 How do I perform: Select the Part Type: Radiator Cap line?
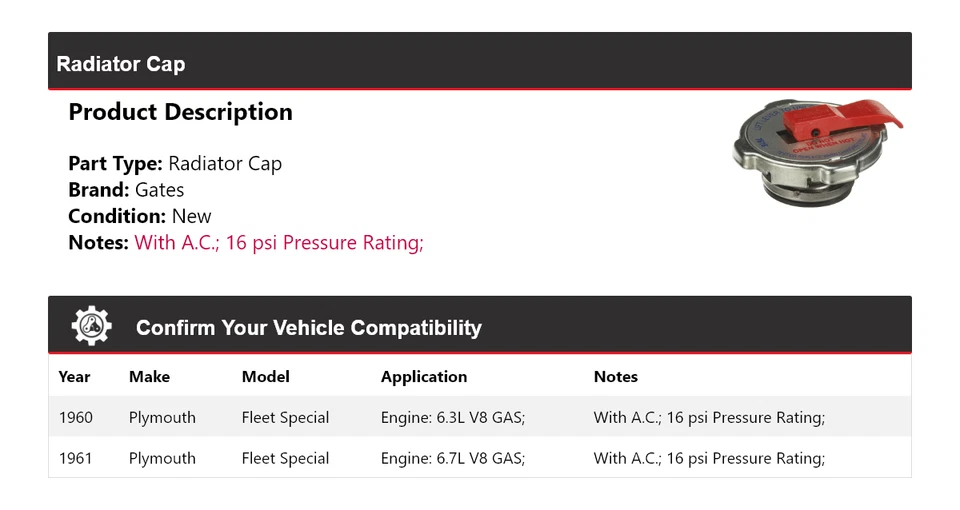[175, 164]
